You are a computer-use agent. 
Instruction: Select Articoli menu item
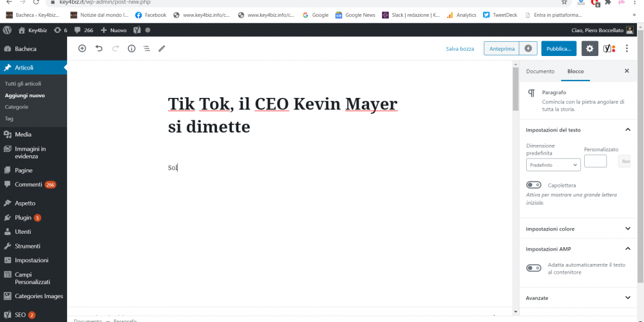pos(33,68)
